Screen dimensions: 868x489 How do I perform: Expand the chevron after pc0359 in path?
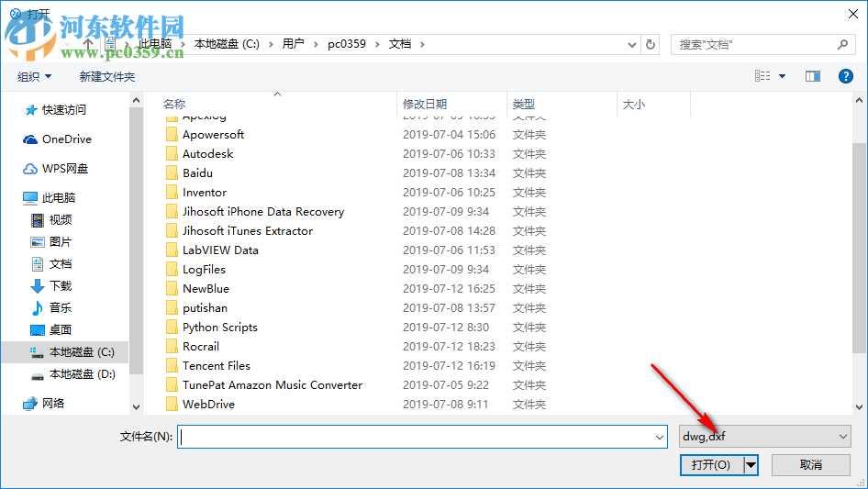377,44
